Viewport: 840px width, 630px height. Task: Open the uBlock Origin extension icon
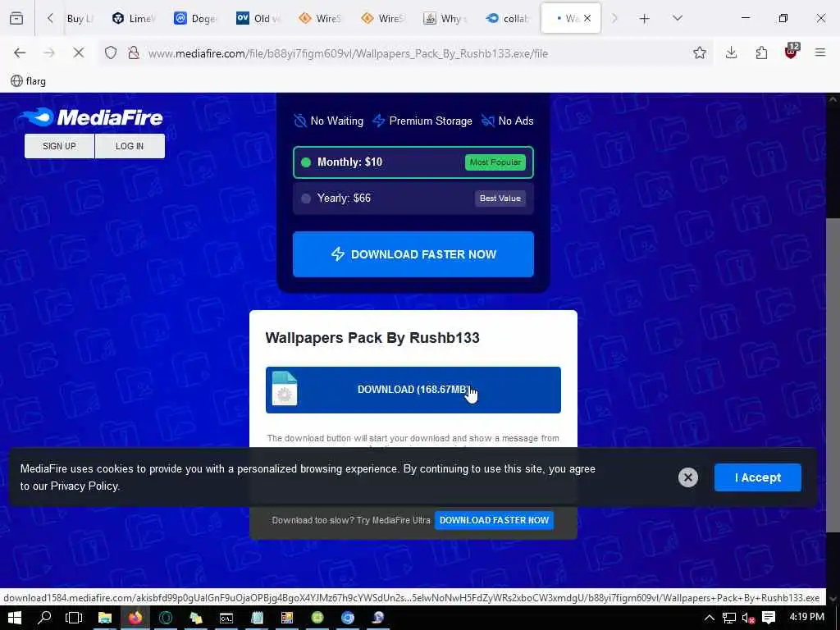(792, 52)
